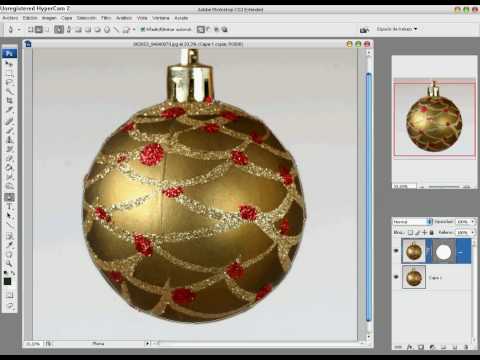Select the Crop tool in toolbox
The height and width of the screenshot is (360, 480).
(9, 100)
